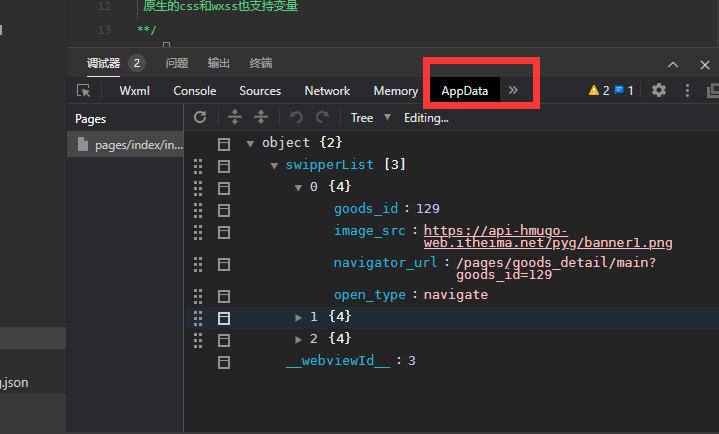Image resolution: width=719 pixels, height=434 pixels.
Task: Show more devtools tabs via double chevron
Action: pos(513,90)
